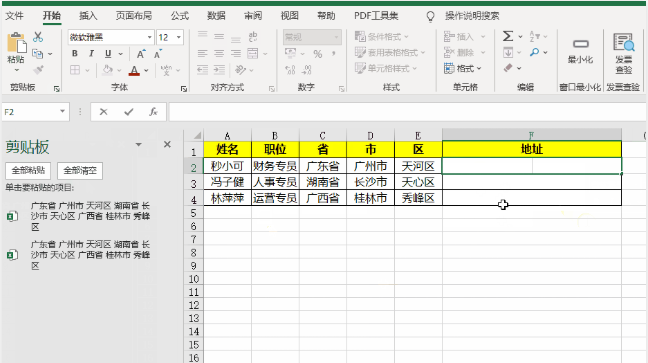
Task: Click the text orientation icon
Action: [241, 70]
